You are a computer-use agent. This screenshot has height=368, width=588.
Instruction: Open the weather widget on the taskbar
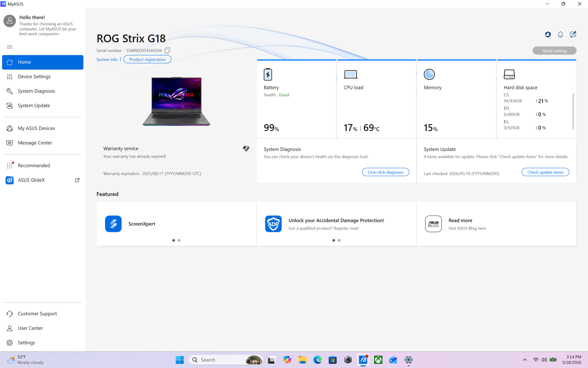[x=26, y=360]
